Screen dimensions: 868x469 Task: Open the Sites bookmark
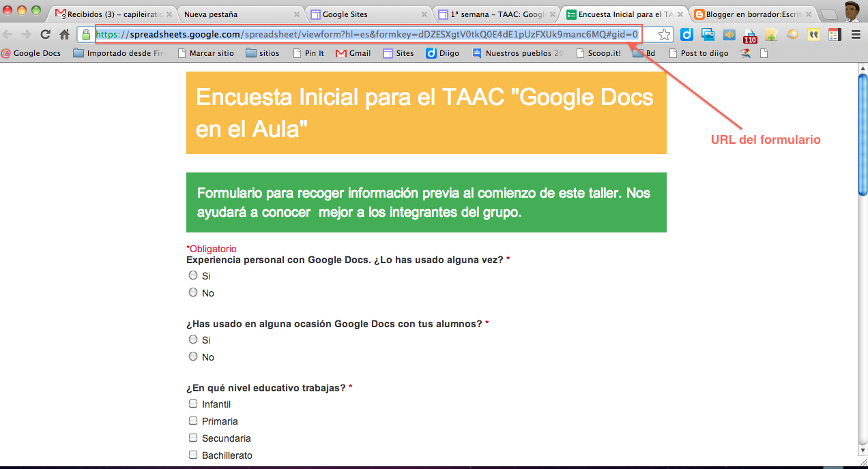tap(399, 53)
